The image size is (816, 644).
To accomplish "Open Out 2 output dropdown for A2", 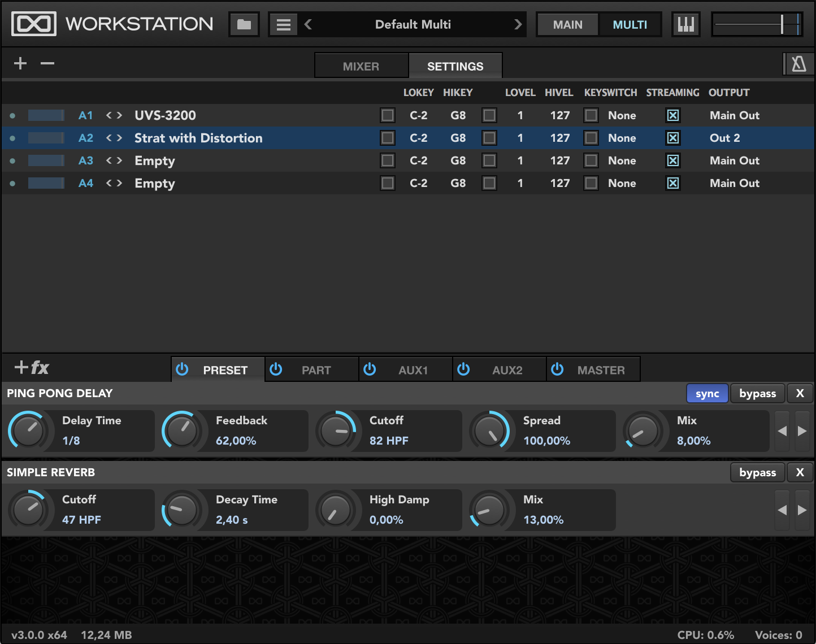I will tap(725, 138).
